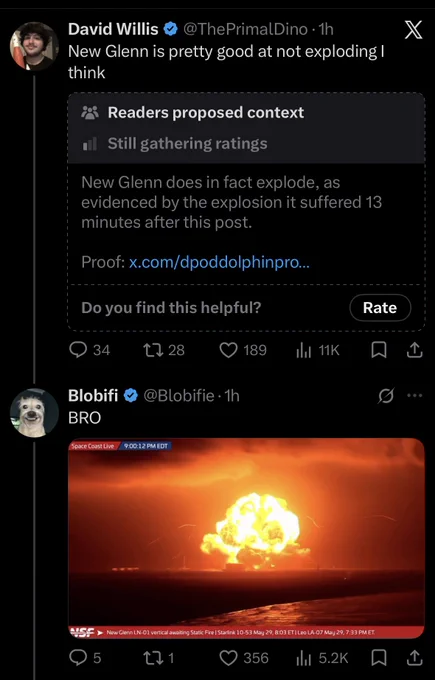Rate the proposed community note
This screenshot has height=680, width=435.
tap(380, 307)
